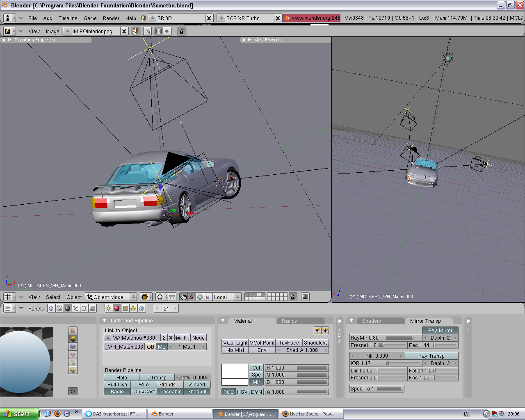Viewport: 525px width, 420px height.
Task: Show Lamp buttons via the sun icon
Action: point(108,308)
